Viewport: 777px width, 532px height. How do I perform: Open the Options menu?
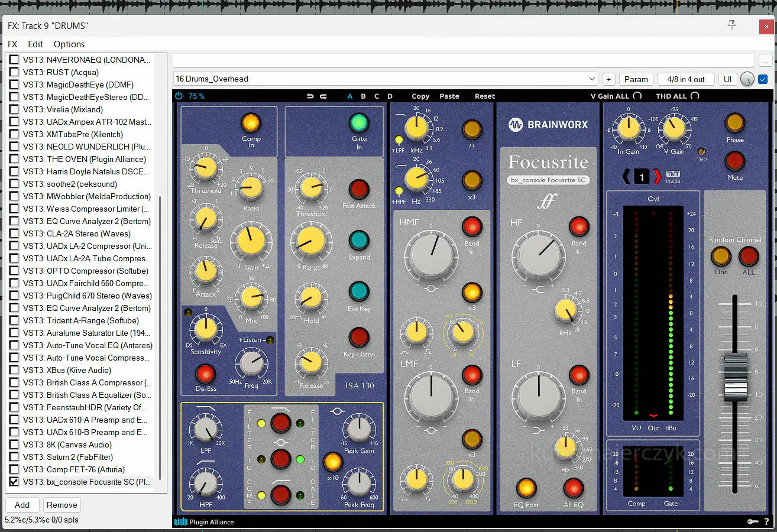pyautogui.click(x=69, y=44)
